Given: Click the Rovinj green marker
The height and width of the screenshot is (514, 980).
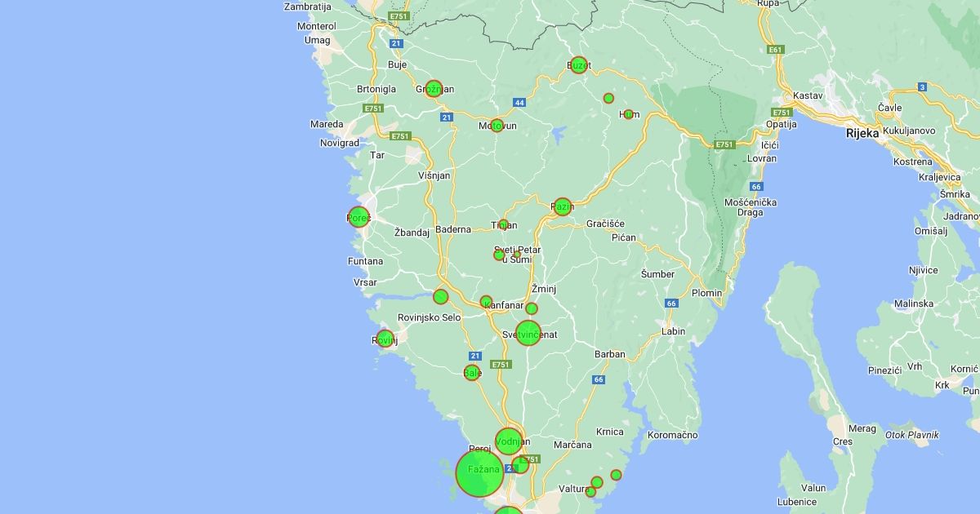Looking at the screenshot, I should point(385,339).
